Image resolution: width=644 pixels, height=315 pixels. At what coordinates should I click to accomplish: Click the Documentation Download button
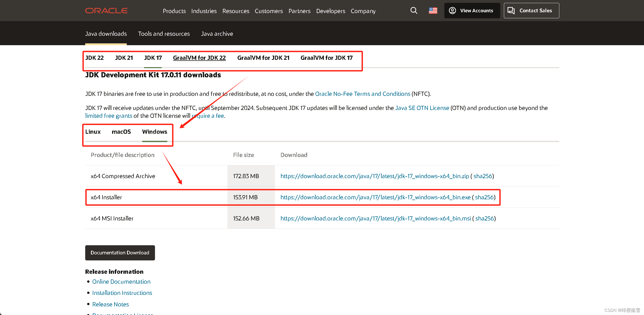(x=120, y=253)
